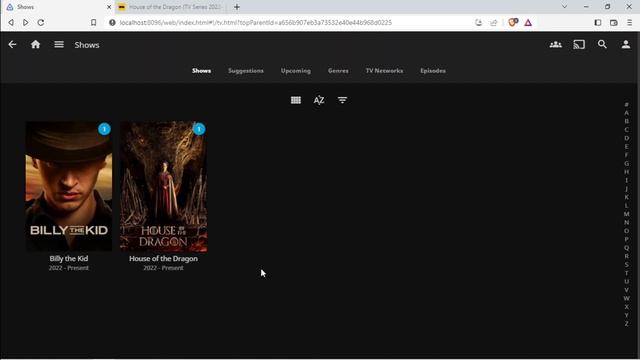Click the House of the Dragon title link
Image resolution: width=640 pixels, height=360 pixels.
163,258
